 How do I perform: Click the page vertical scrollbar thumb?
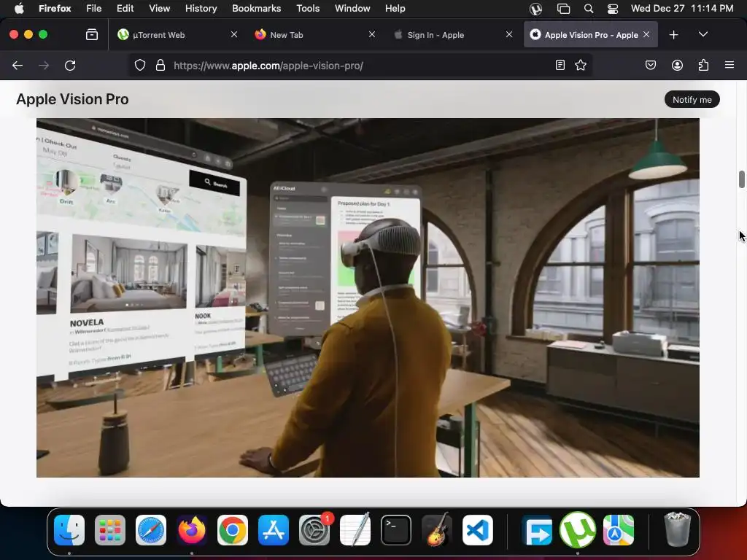tap(741, 179)
